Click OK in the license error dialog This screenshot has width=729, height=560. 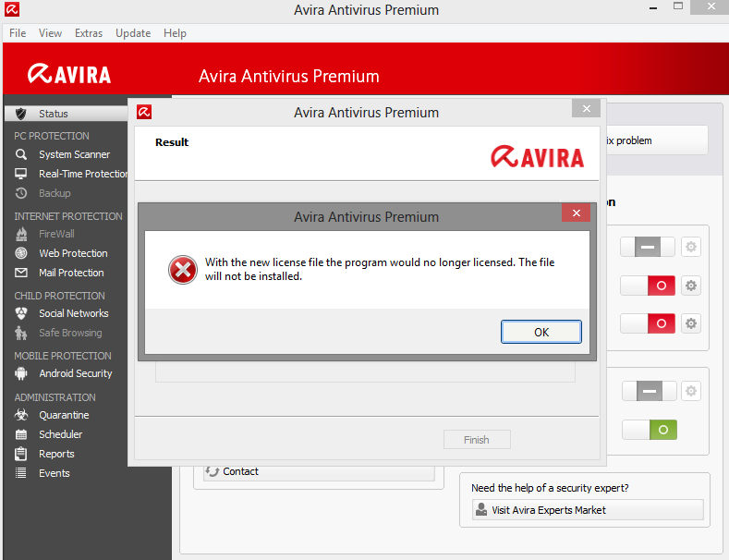[x=541, y=332]
